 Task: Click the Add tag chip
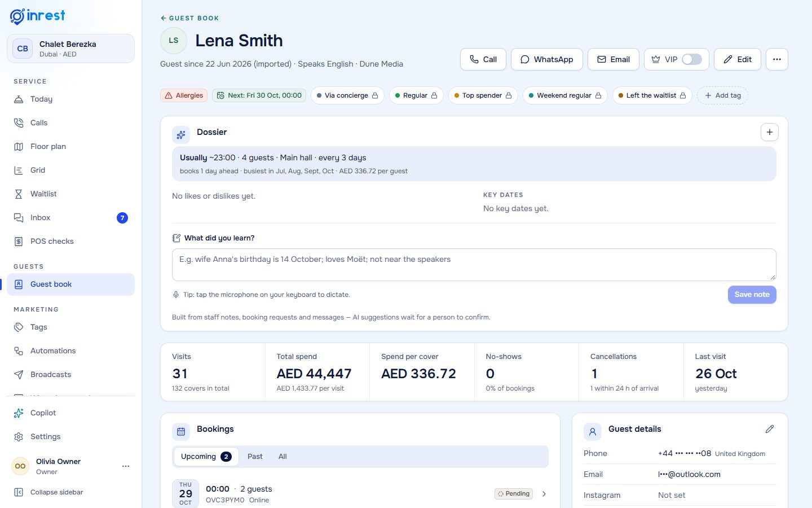click(x=723, y=95)
